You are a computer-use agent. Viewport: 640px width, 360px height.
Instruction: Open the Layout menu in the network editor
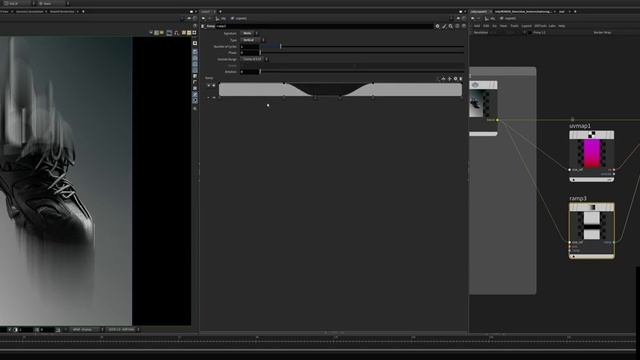tap(527, 26)
